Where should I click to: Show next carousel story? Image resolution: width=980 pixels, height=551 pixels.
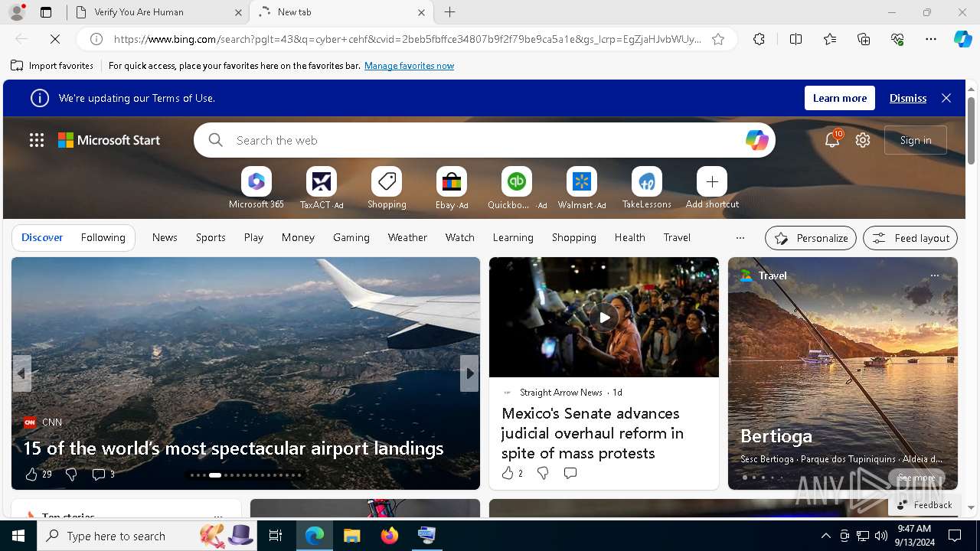[469, 373]
